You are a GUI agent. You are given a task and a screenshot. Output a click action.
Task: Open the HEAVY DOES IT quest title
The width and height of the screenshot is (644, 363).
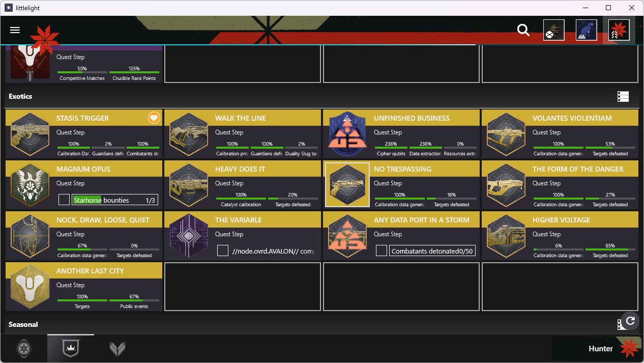tap(240, 169)
